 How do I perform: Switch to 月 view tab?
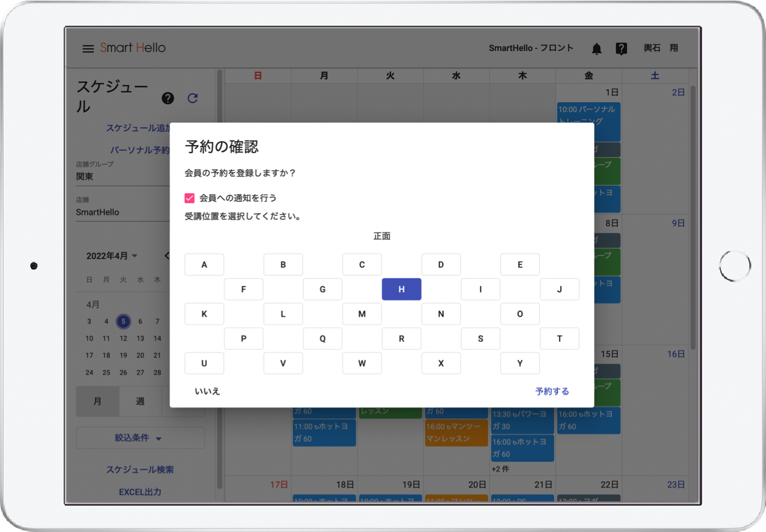click(x=98, y=401)
